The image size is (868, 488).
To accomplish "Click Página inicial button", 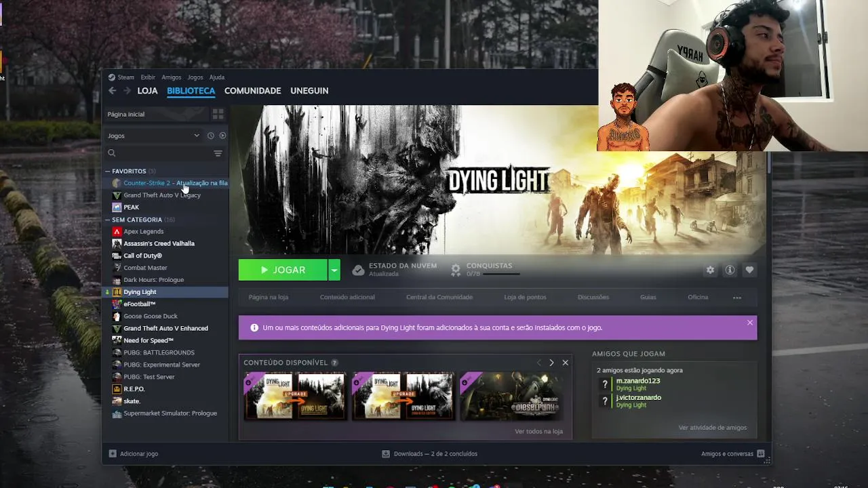I will pos(156,114).
